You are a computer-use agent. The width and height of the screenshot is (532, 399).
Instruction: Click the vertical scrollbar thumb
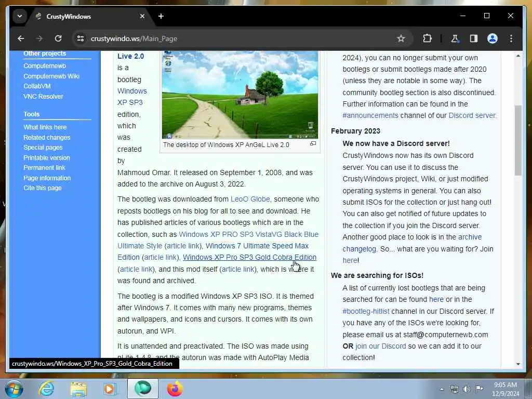coord(518,140)
